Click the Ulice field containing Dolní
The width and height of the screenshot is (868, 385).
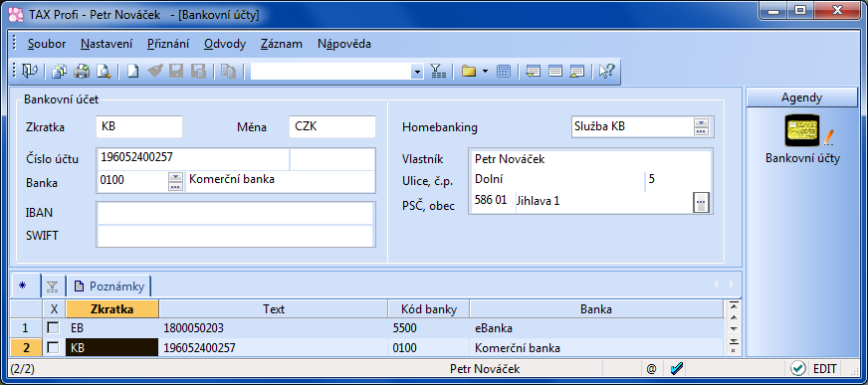pos(556,180)
